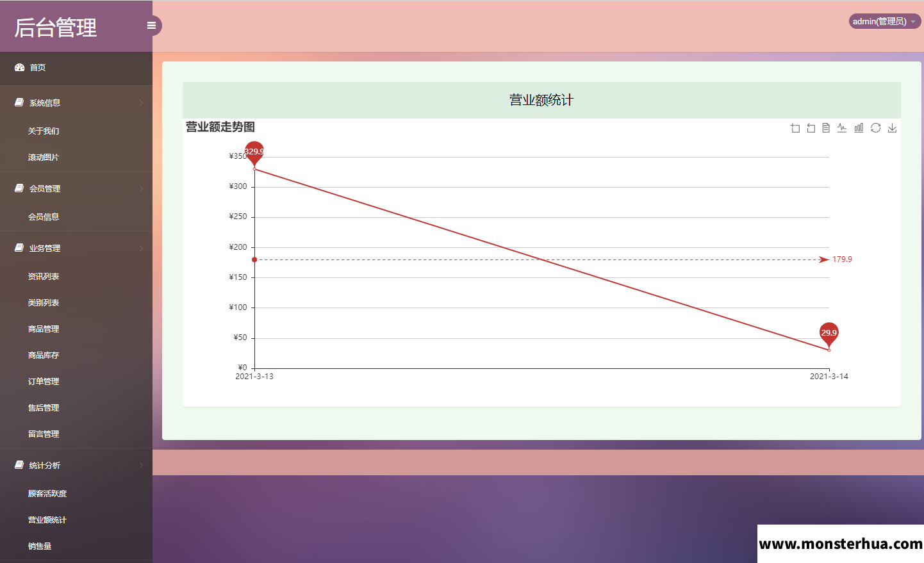Image resolution: width=924 pixels, height=563 pixels.
Task: Click the book icon beside 统计分析
Action: tap(19, 465)
